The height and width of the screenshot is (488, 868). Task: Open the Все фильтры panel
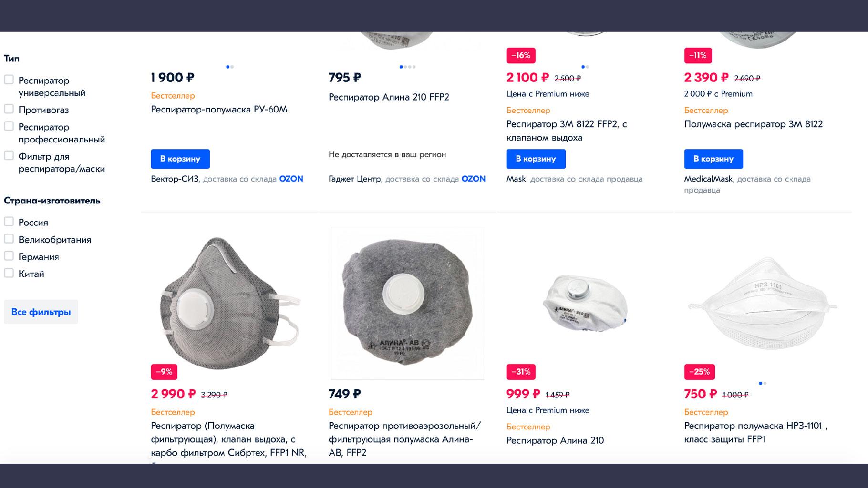click(x=41, y=312)
